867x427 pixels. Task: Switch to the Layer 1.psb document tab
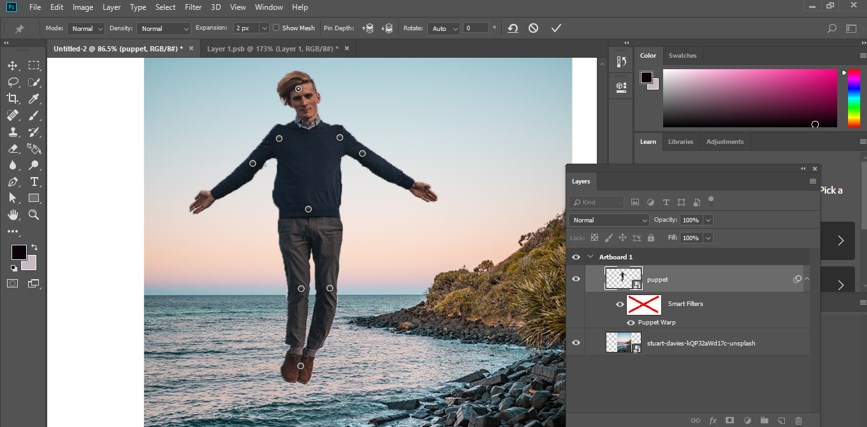click(x=268, y=47)
